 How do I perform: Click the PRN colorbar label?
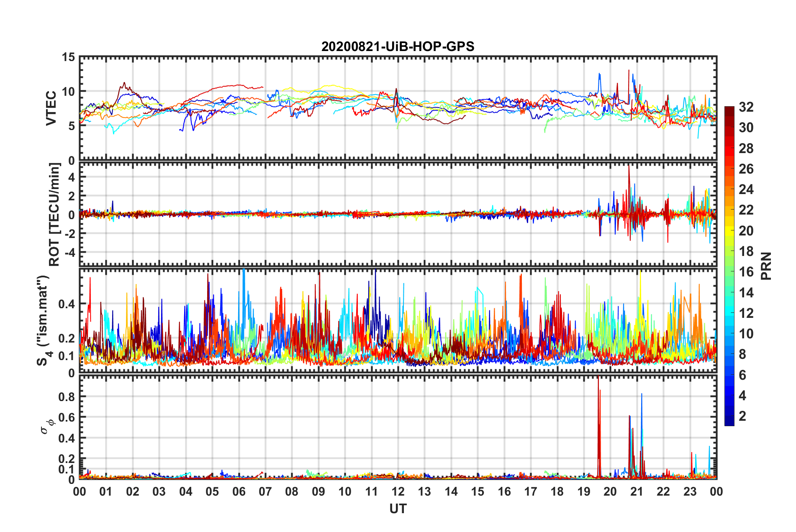(766, 266)
